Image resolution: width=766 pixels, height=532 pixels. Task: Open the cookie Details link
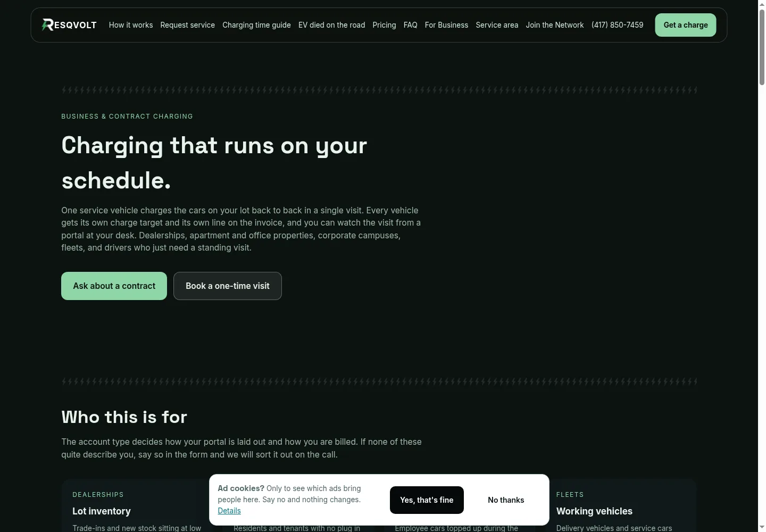[229, 511]
